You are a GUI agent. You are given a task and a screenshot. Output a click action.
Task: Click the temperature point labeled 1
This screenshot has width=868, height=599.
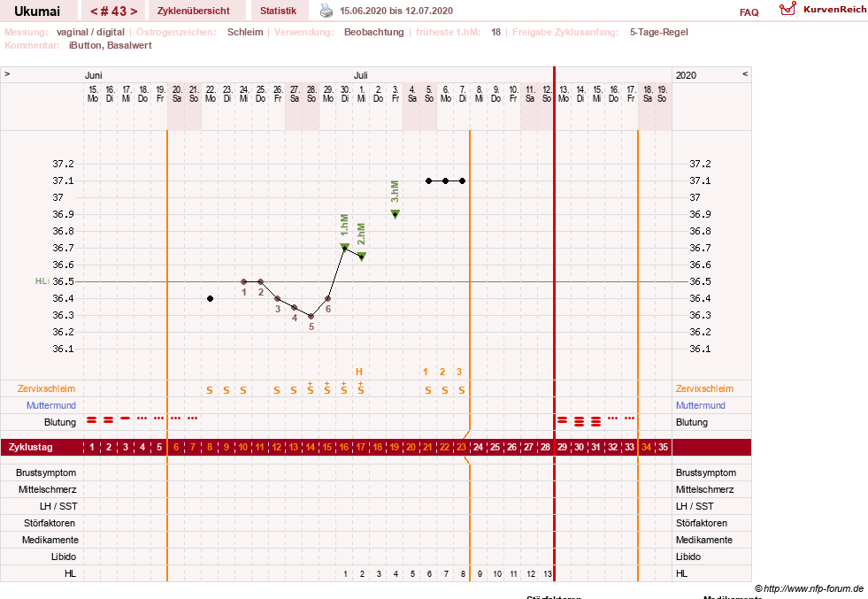coord(244,281)
